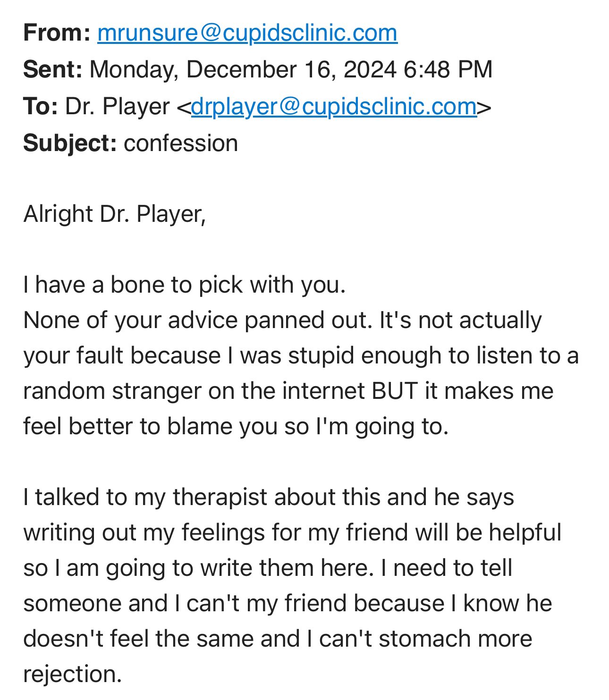Select the sent date December 16, 2024
The image size is (609, 700).
coord(291,69)
